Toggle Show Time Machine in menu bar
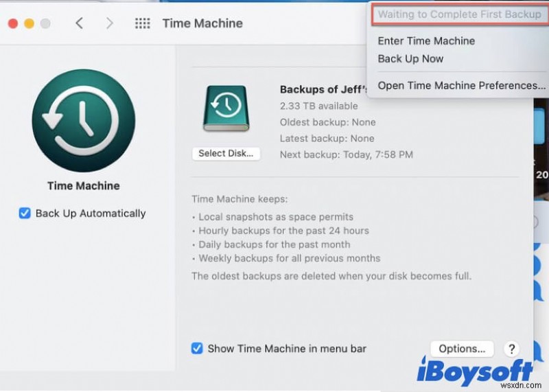The width and height of the screenshot is (549, 392). 197,348
